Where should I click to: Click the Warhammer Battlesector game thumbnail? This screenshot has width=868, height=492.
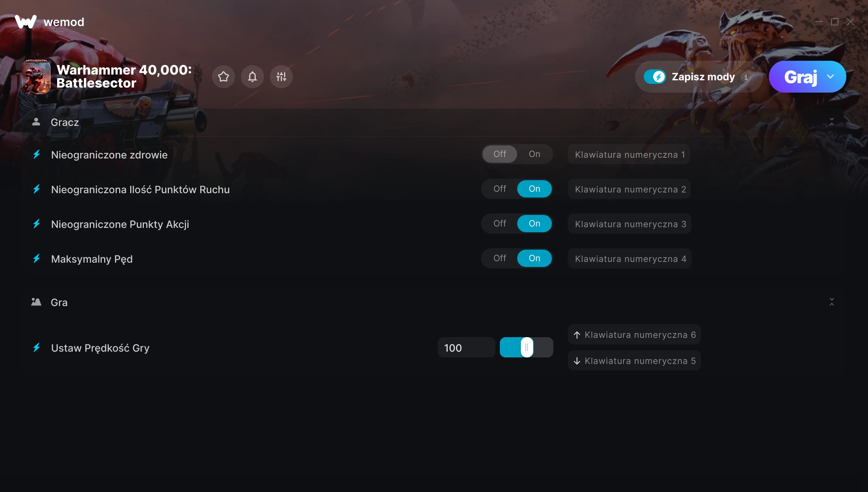point(36,77)
